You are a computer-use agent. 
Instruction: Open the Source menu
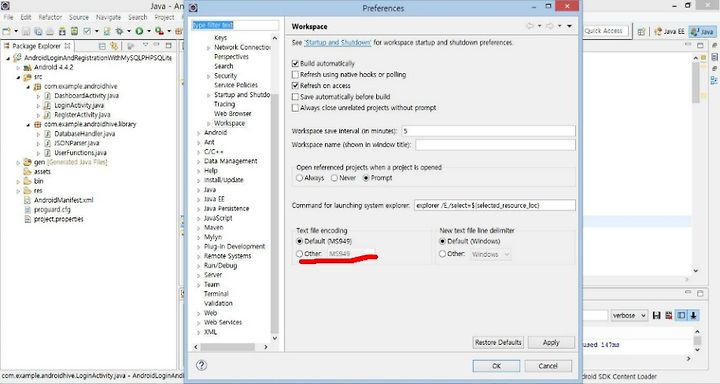click(79, 17)
